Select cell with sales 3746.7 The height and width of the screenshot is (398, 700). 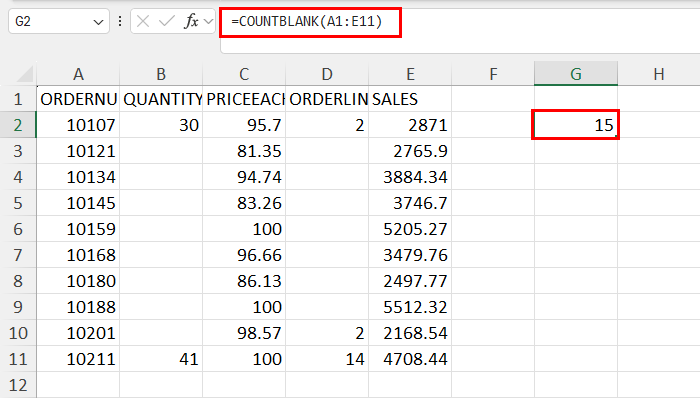pyautogui.click(x=410, y=203)
